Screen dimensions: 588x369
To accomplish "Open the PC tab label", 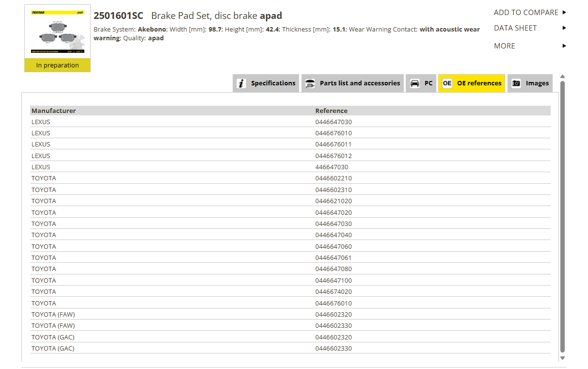I will 429,83.
